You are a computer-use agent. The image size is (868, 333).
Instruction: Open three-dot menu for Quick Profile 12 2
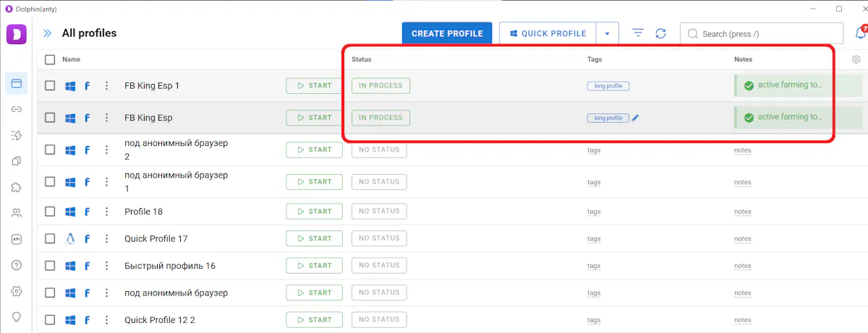point(106,319)
